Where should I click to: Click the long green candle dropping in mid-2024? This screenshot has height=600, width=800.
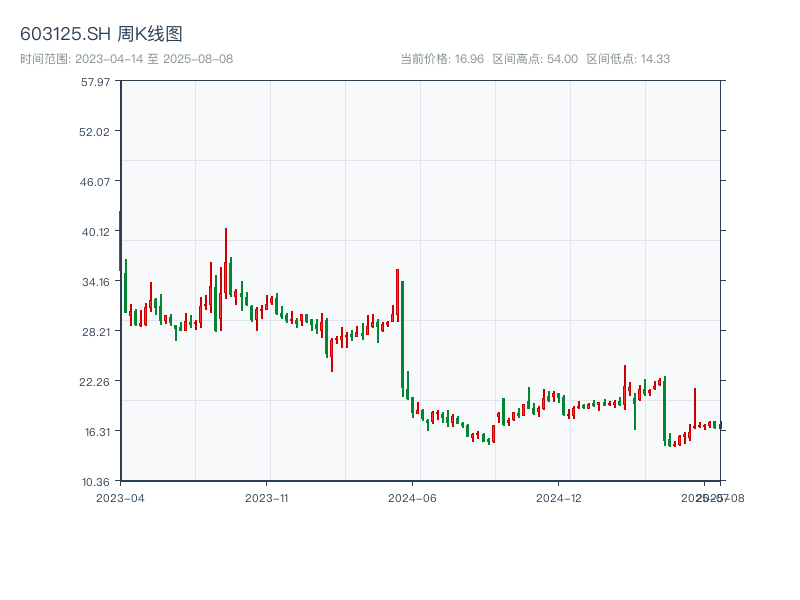[x=402, y=335]
